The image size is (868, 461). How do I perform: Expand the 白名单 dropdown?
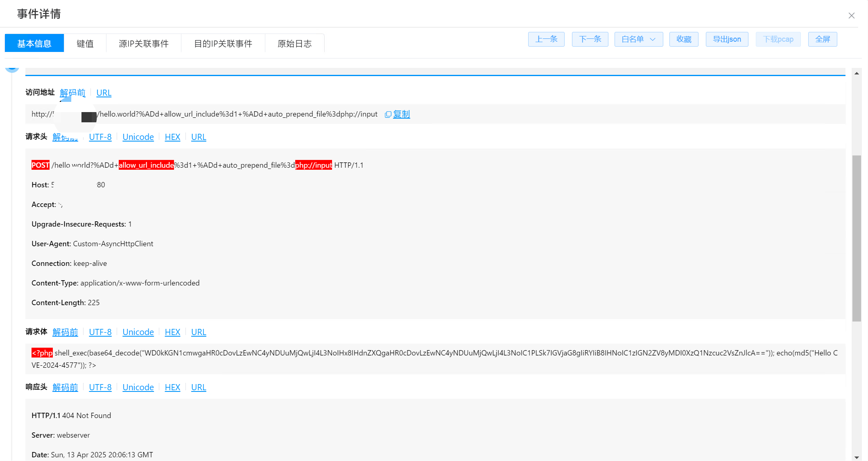pyautogui.click(x=638, y=39)
